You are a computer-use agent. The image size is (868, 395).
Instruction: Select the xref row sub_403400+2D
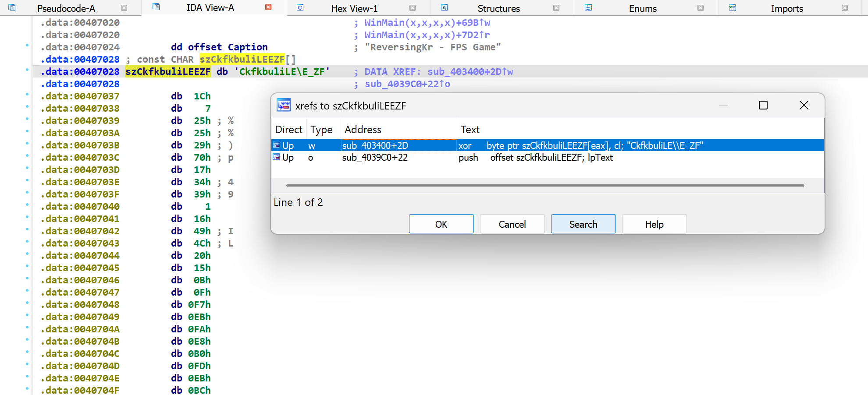(548, 145)
